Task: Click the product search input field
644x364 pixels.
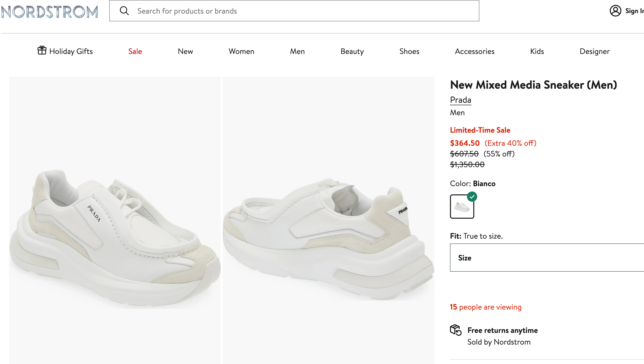Action: 294,11
